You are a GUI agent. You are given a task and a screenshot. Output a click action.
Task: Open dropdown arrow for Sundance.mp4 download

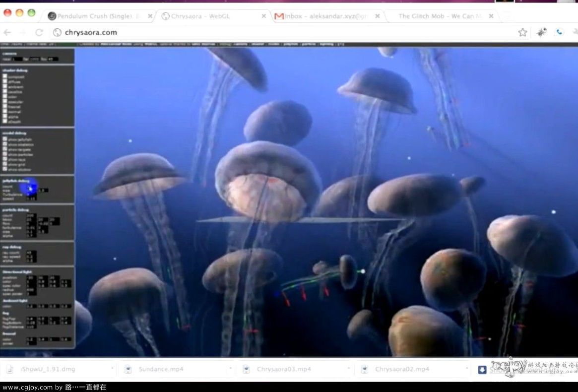(x=230, y=369)
